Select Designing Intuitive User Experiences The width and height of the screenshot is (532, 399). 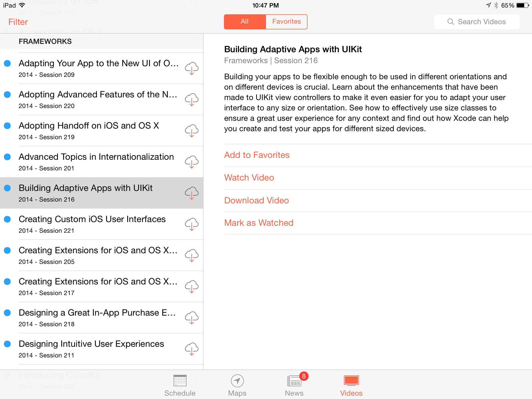[x=102, y=349]
